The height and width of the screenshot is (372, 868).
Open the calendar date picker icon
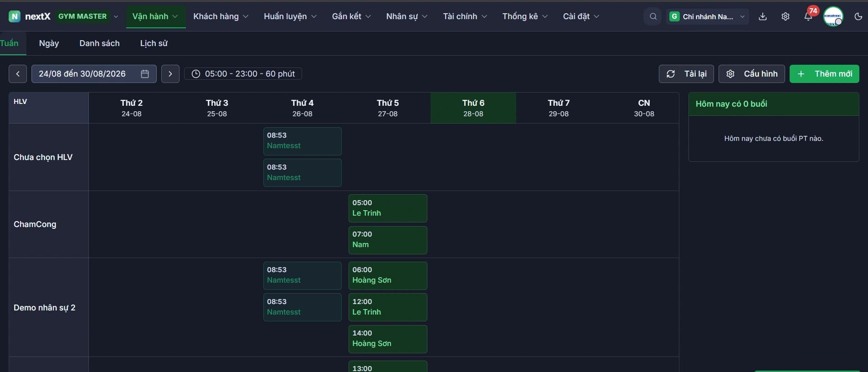pyautogui.click(x=145, y=74)
